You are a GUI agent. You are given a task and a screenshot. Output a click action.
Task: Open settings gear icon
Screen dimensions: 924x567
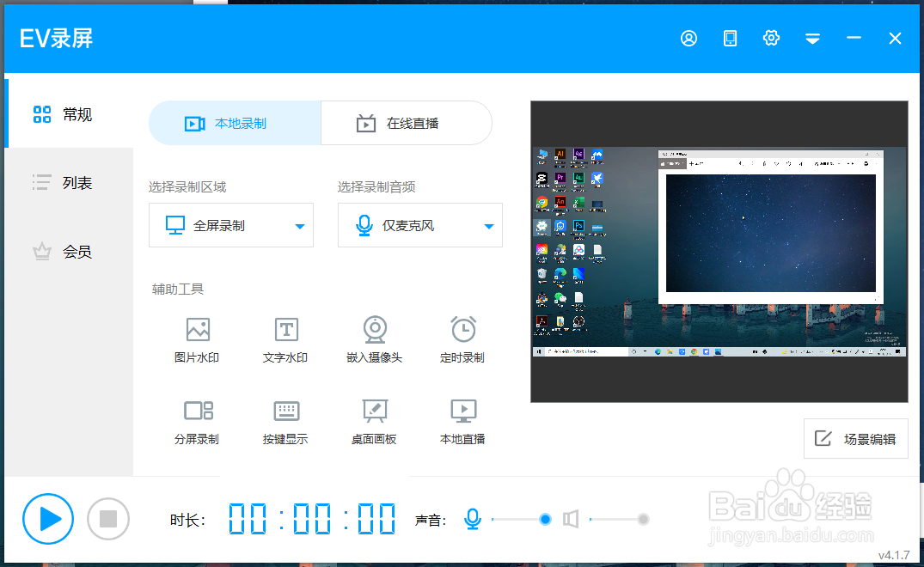click(x=771, y=39)
